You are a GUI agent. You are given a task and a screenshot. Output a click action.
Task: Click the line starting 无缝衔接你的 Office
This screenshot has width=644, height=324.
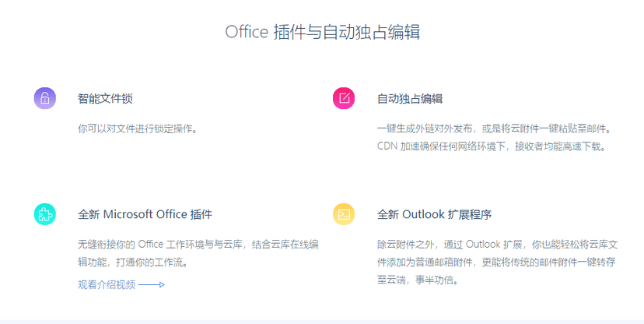198,245
